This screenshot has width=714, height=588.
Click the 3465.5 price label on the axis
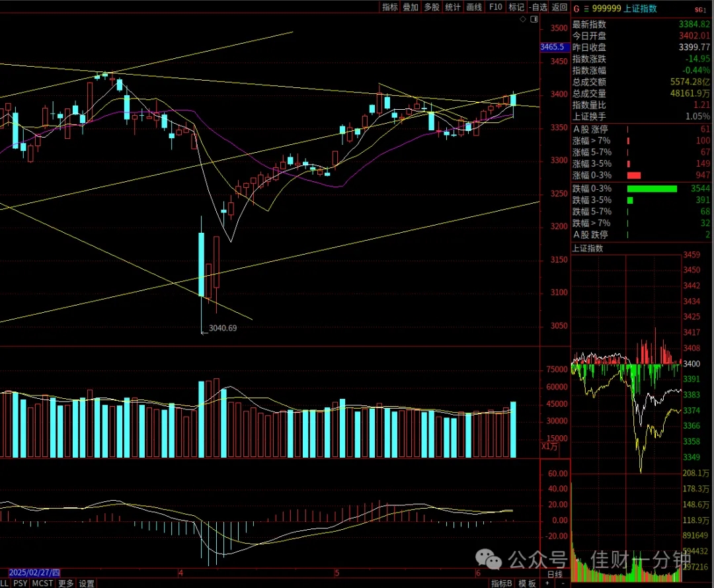coord(554,47)
